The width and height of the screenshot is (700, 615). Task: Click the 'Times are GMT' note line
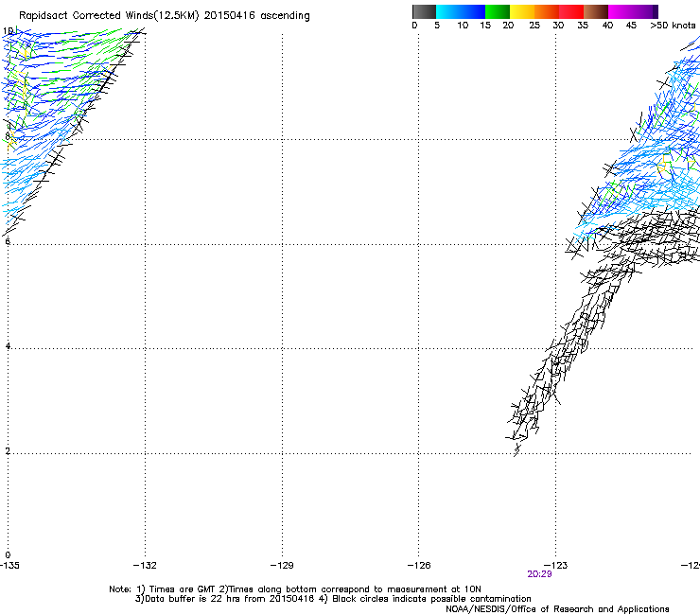pos(295,589)
